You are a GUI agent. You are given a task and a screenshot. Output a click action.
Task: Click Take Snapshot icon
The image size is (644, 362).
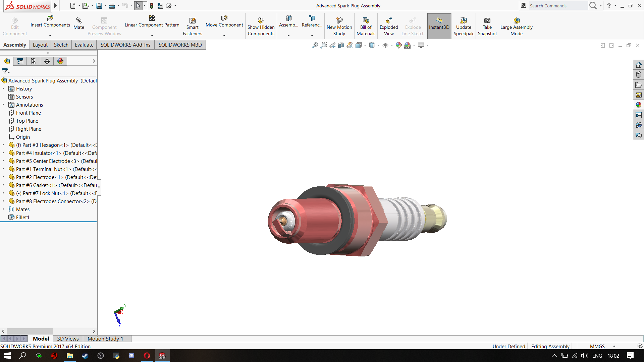487,21
